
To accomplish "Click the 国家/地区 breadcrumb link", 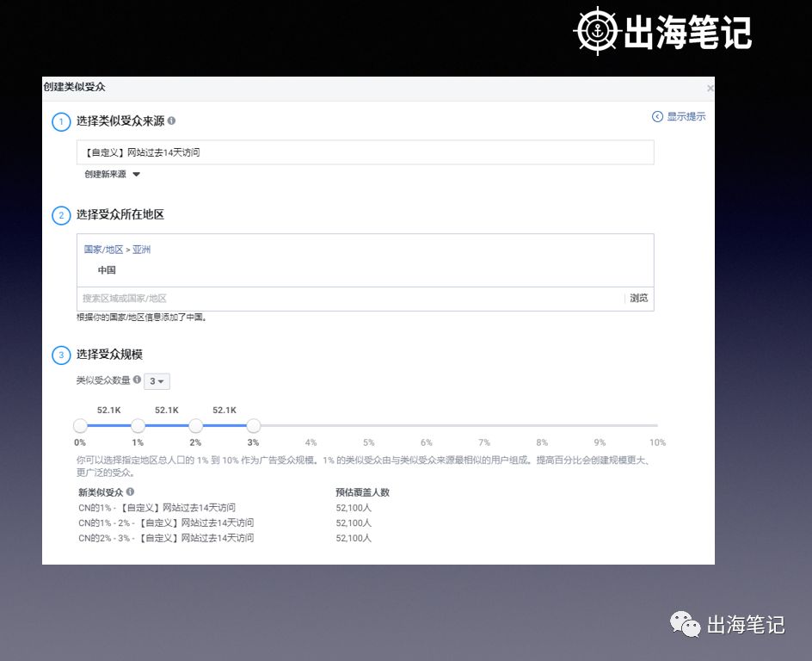I will point(104,250).
